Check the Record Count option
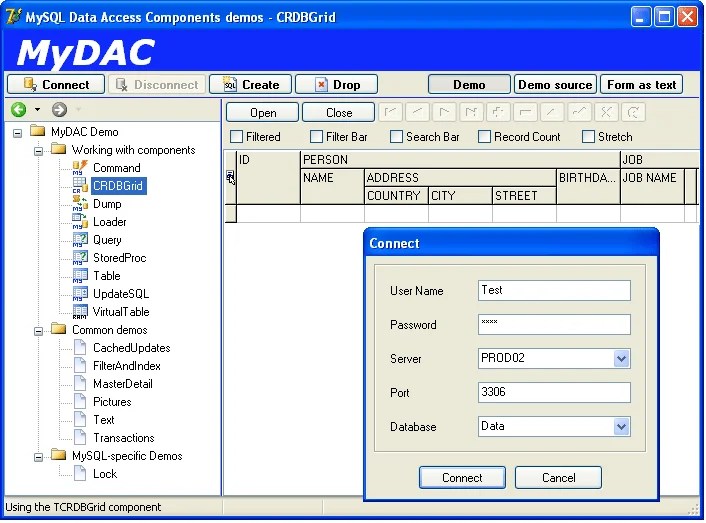 [x=484, y=136]
